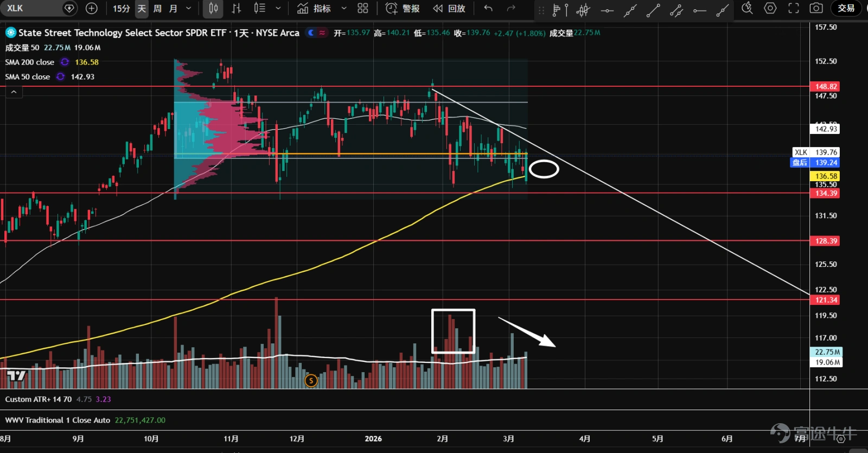Grab the drawing favorites toolbar handle
Image resolution: width=868 pixels, height=453 pixels.
point(541,10)
